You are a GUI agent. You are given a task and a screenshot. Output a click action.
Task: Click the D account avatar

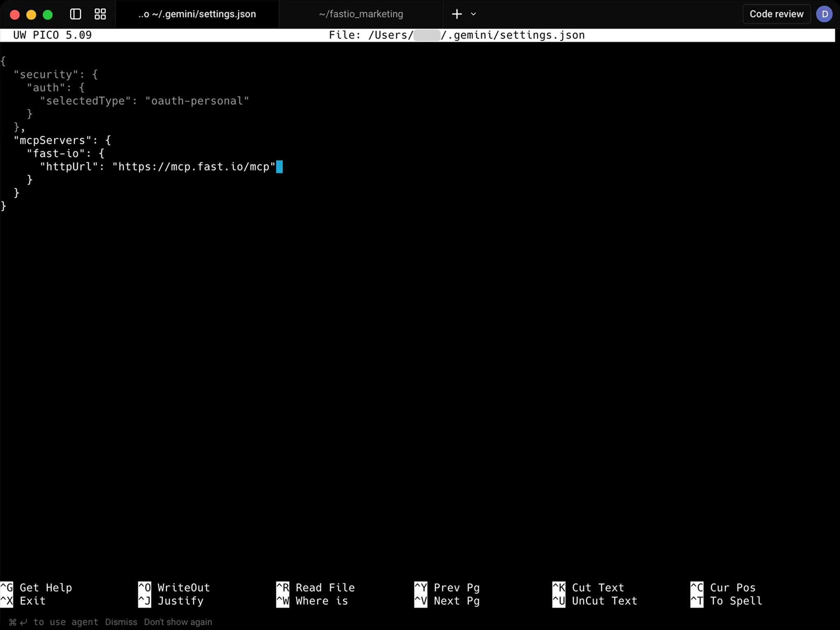(824, 14)
